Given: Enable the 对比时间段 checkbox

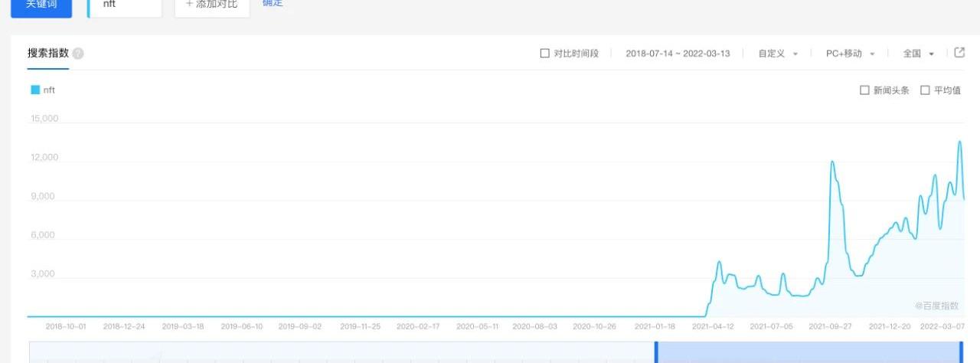Looking at the screenshot, I should 545,54.
